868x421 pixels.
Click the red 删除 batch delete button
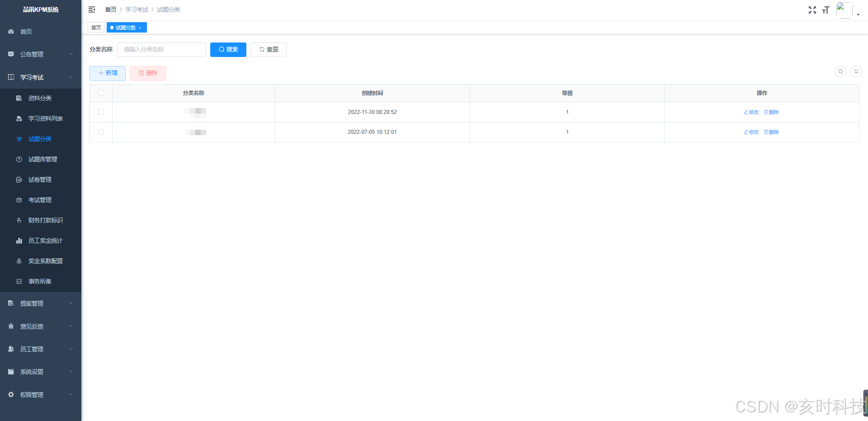148,73
